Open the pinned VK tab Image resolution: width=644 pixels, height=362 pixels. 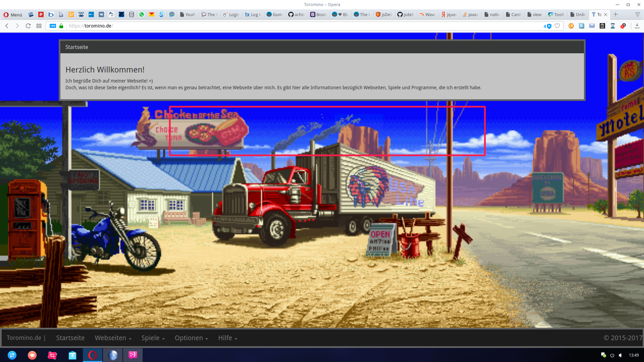click(x=101, y=14)
